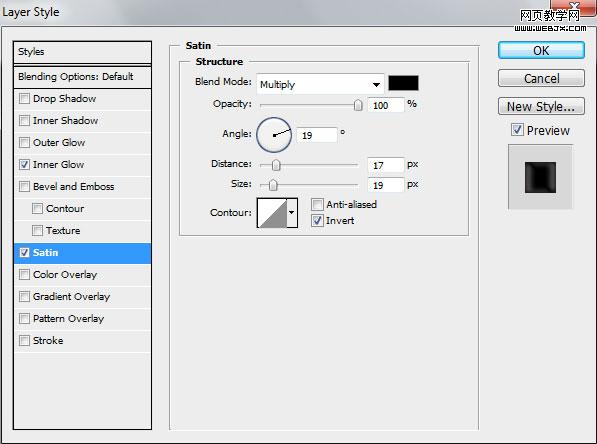Select Blending Options: Default
Screen dimensions: 597x444
pyautogui.click(x=82, y=77)
